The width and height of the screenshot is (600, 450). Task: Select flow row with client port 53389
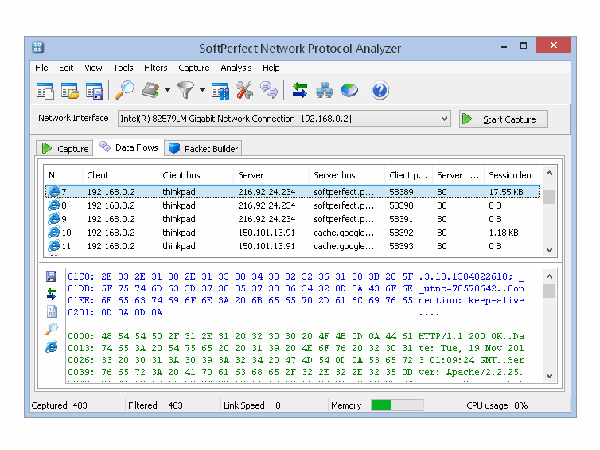click(292, 191)
